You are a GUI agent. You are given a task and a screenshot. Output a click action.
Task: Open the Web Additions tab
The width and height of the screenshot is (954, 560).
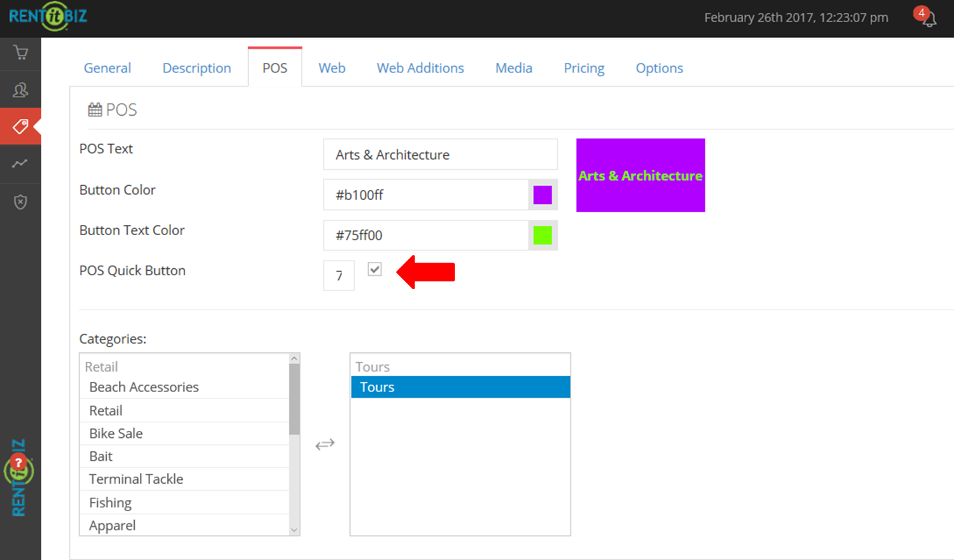(x=420, y=68)
